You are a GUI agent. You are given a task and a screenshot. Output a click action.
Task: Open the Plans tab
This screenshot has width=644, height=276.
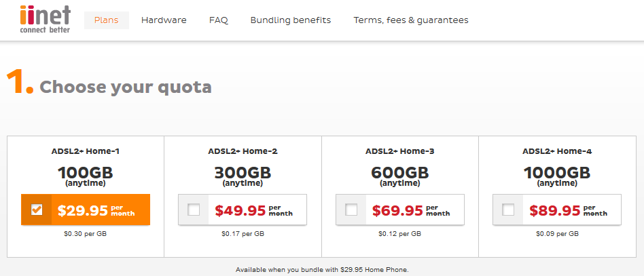tap(107, 20)
